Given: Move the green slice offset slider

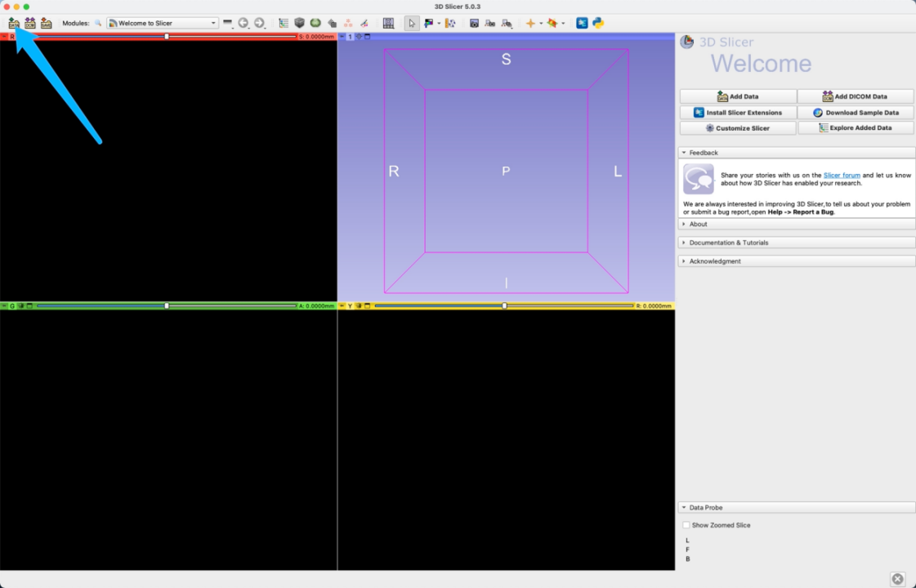Looking at the screenshot, I should click(x=167, y=306).
